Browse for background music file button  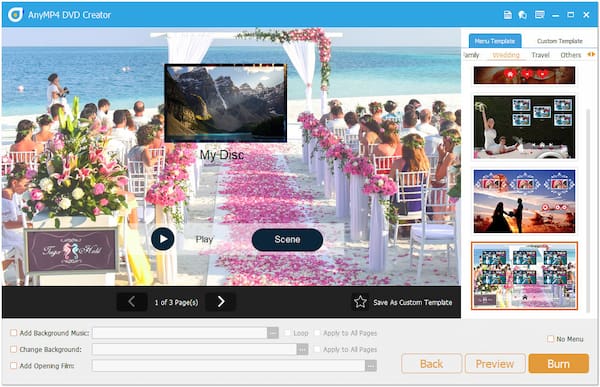pos(272,333)
